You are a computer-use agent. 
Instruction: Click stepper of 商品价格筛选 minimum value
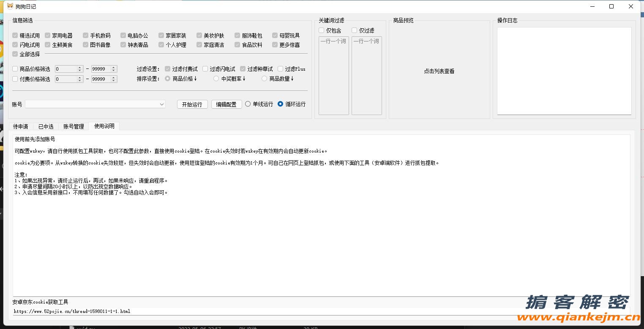point(79,69)
